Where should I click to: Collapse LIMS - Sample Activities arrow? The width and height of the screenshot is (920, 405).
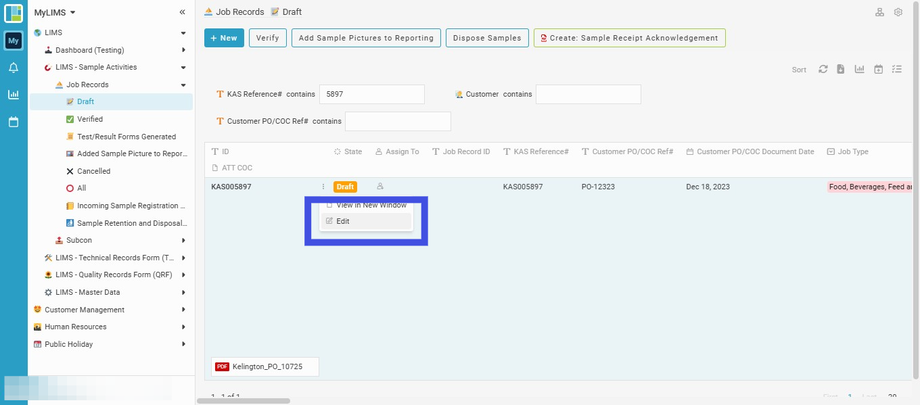tap(183, 68)
